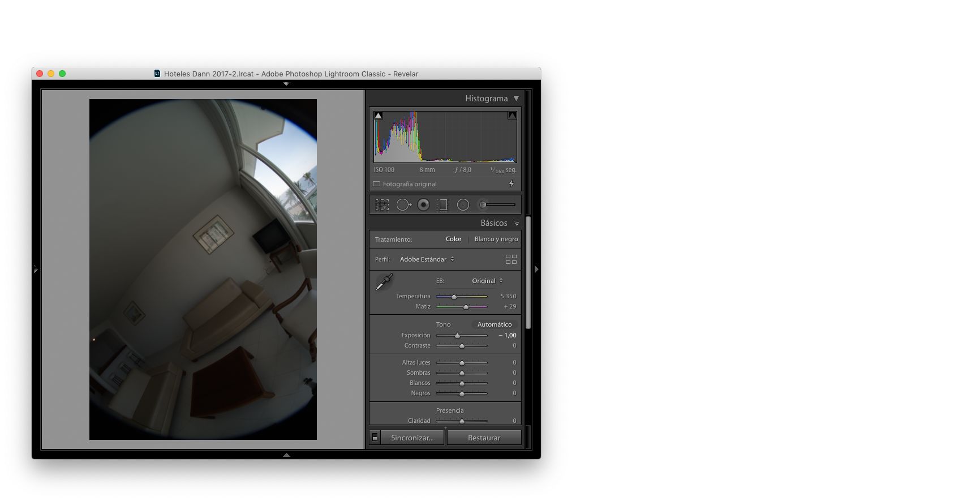The width and height of the screenshot is (980, 501).
Task: Choose the Radial Filter tool
Action: (x=463, y=205)
